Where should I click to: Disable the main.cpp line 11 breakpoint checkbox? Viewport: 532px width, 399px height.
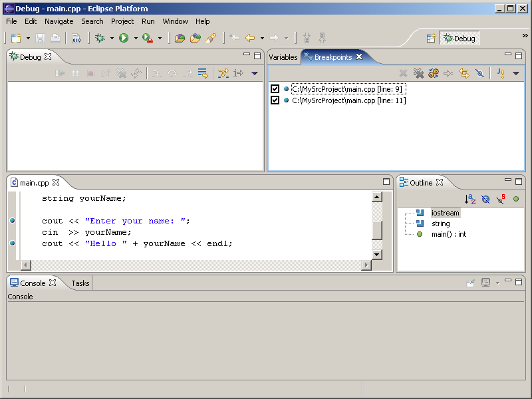click(x=275, y=100)
